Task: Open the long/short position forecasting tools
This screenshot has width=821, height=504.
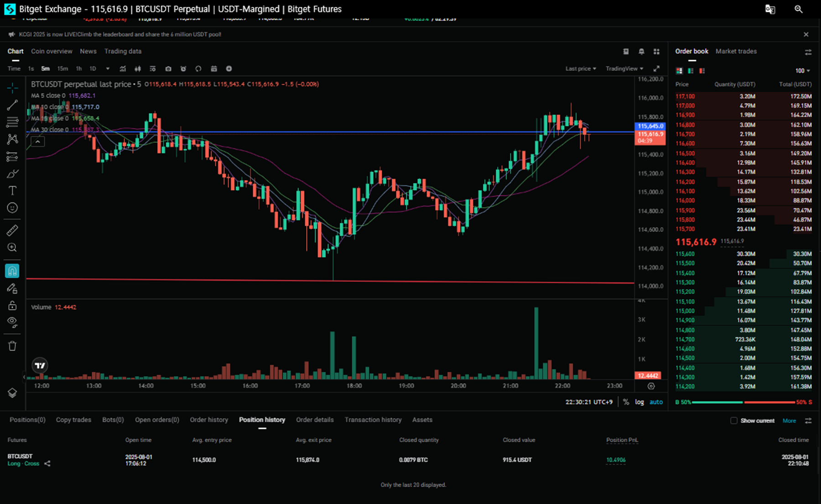Action: [x=12, y=156]
